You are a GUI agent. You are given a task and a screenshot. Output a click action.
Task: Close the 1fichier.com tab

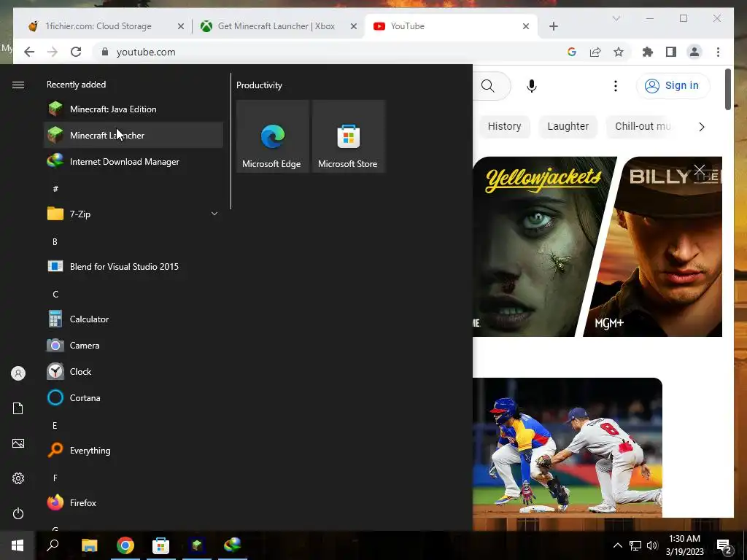[181, 26]
